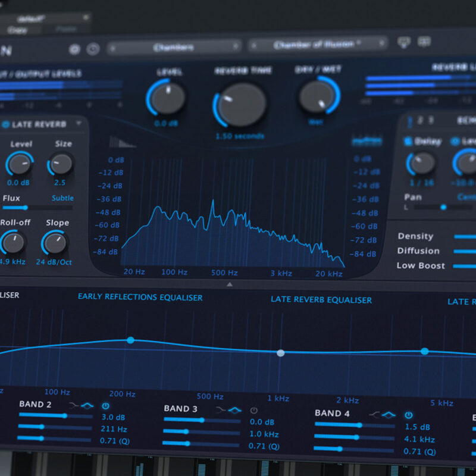Click the Size value 2.5
Viewport: 476px width, 476px height.
click(x=60, y=183)
